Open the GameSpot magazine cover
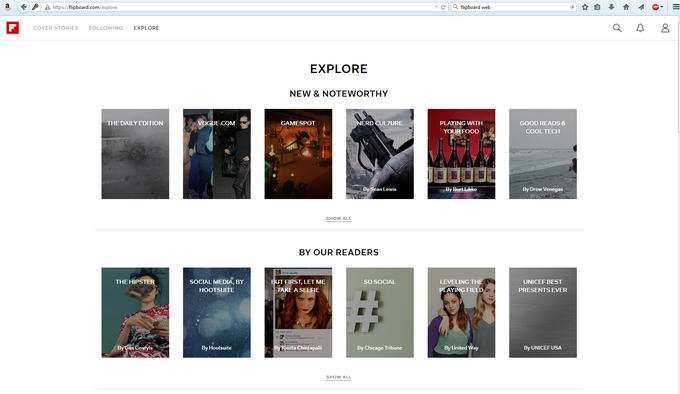This screenshot has height=394, width=680. click(x=298, y=154)
